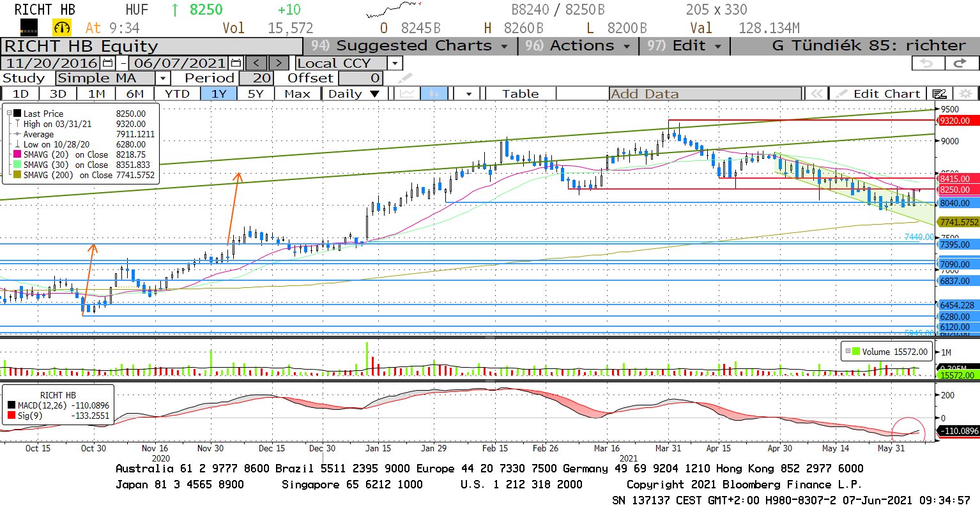This screenshot has height=519, width=980.
Task: Click the Add Data input field
Action: (705, 94)
